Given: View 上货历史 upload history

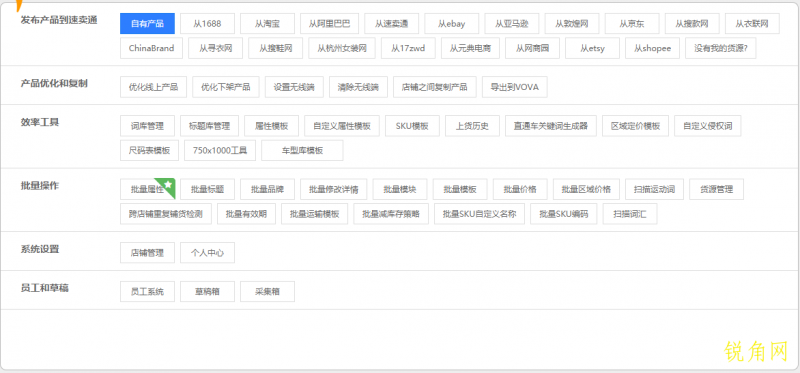Looking at the screenshot, I should [472, 126].
